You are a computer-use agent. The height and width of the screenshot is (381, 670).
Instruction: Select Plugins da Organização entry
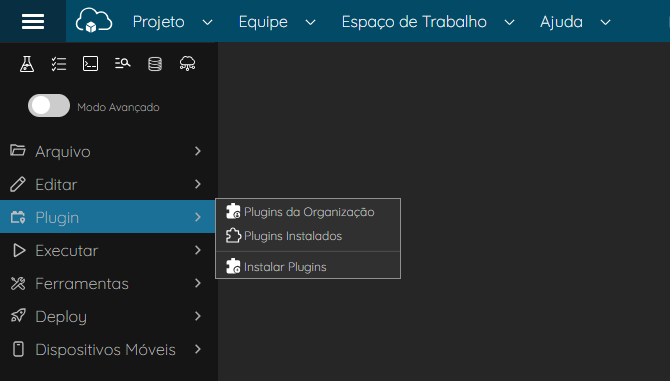(x=308, y=212)
